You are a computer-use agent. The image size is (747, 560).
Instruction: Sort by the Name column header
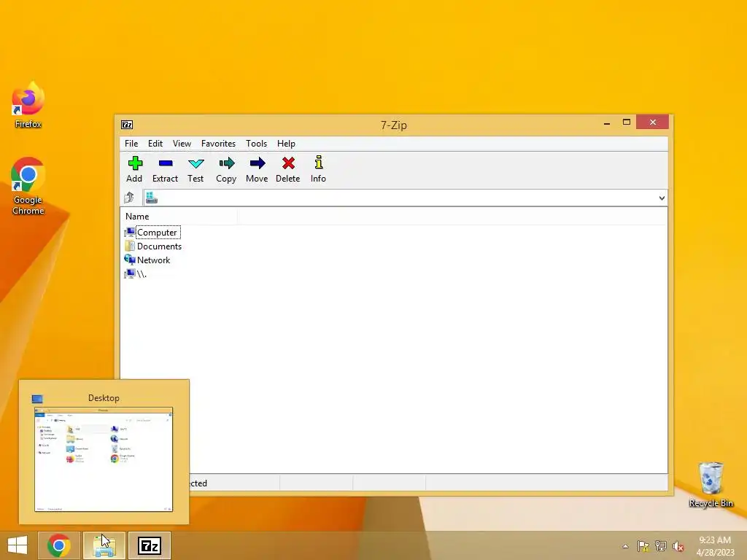coord(179,216)
